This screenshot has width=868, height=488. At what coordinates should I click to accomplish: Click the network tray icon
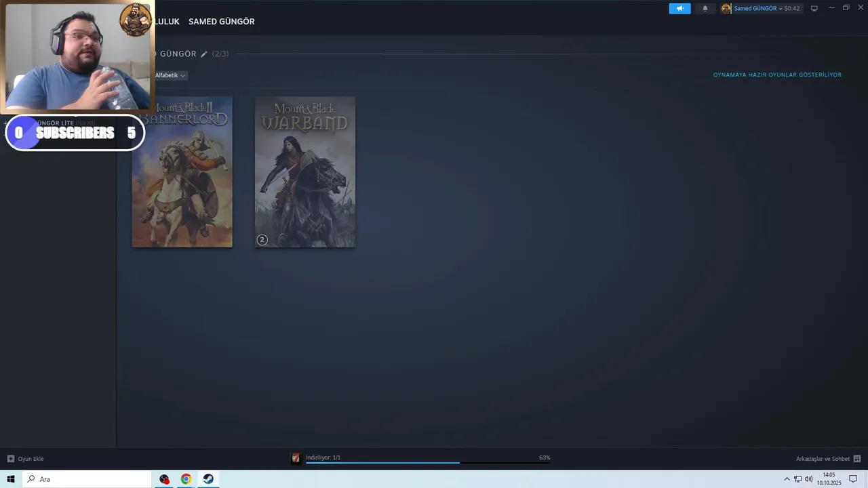(x=797, y=479)
